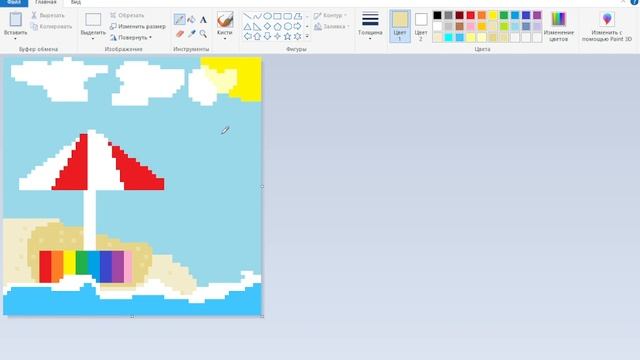Pick the Line shape
Screen dimensions: 640x360
(247, 16)
